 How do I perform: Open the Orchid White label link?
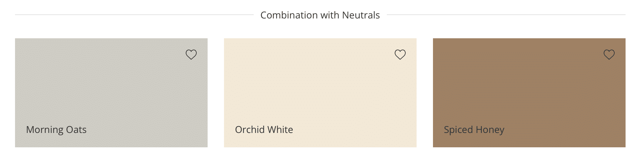pyautogui.click(x=264, y=130)
